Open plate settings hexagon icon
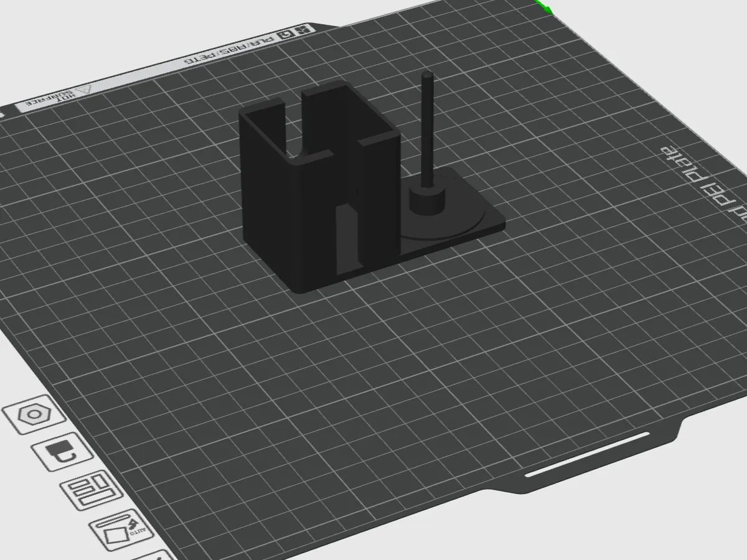The width and height of the screenshot is (747, 560). click(34, 414)
